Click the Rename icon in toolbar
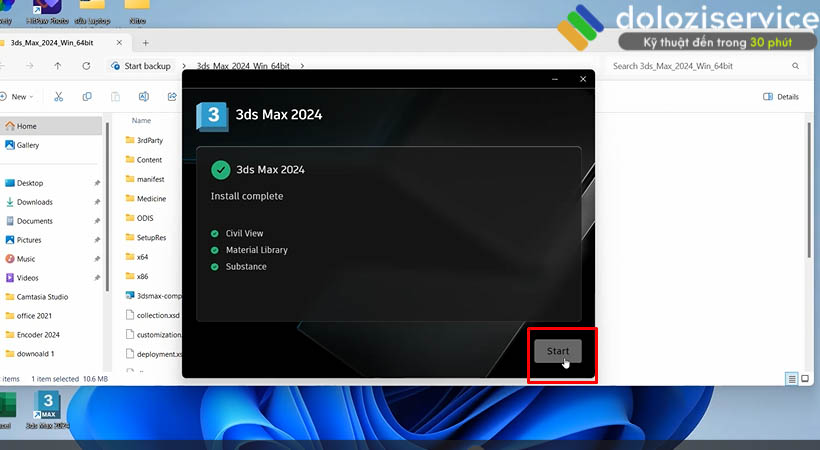The height and width of the screenshot is (450, 820). tap(144, 97)
